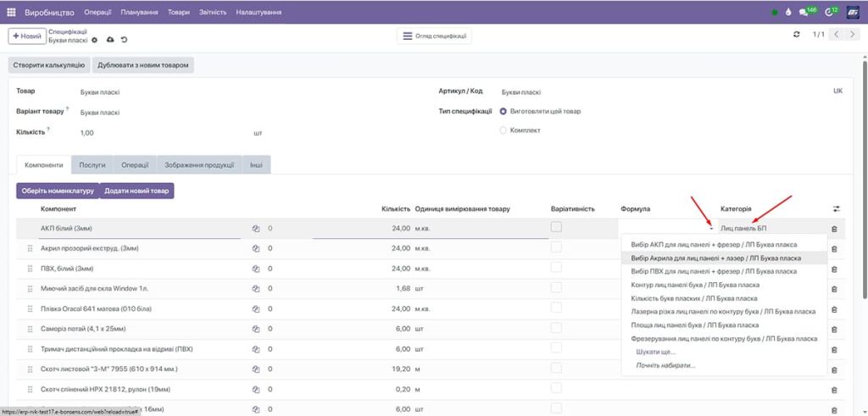Screen dimensions: 868x416
Task: Open column settings adjust icon
Action: [x=836, y=208]
